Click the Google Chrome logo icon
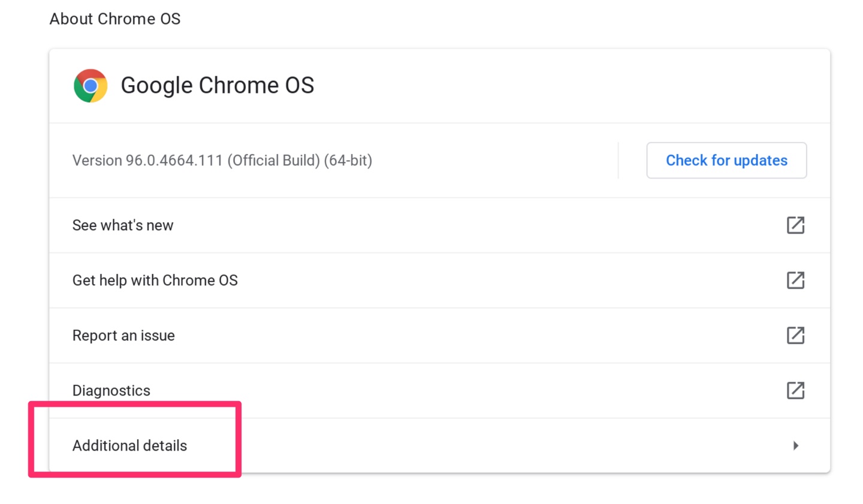The image size is (863, 504). (x=90, y=86)
